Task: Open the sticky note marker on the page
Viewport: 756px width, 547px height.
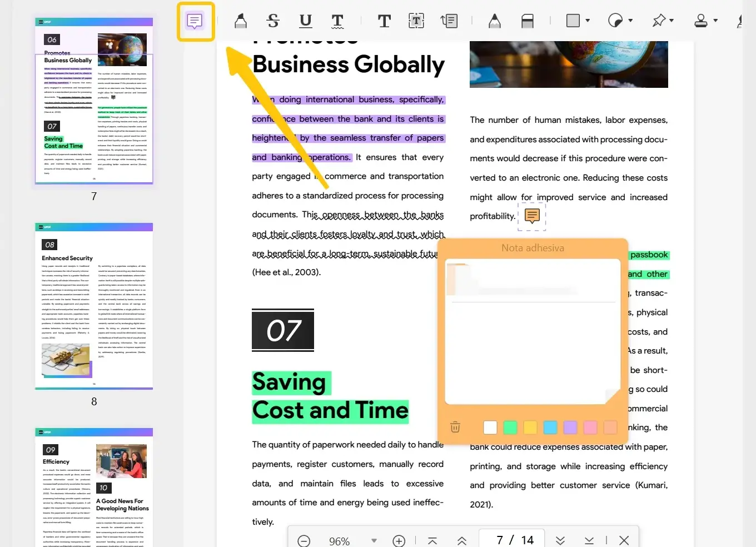Action: [532, 216]
